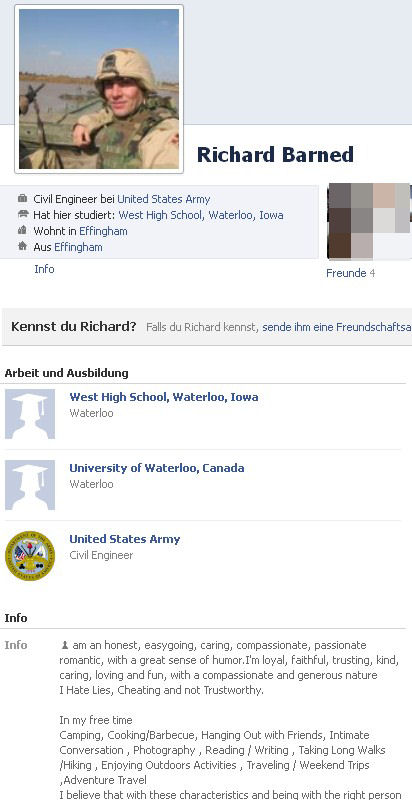Screen dimensions: 412x800
Task: Open West High School, Waterloo, Iowa heading
Action: (x=164, y=397)
